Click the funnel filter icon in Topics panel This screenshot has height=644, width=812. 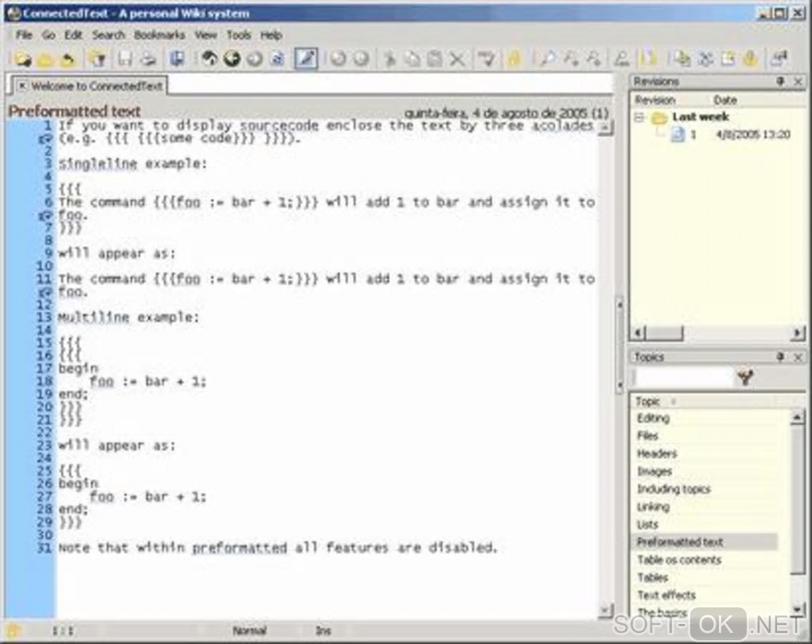point(745,377)
